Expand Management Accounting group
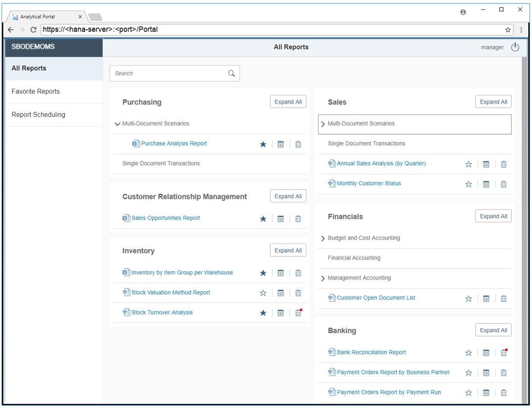532x408 pixels. pos(323,278)
